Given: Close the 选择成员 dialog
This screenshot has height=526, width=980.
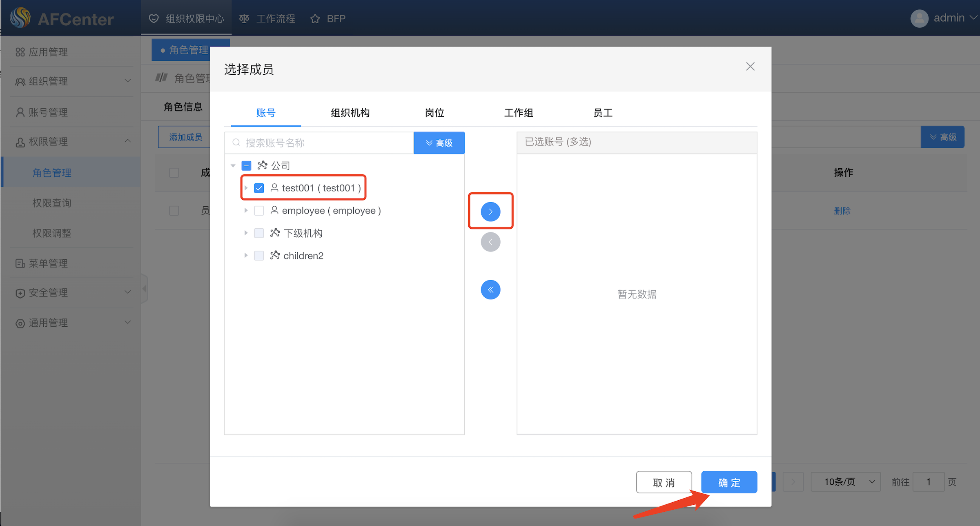Looking at the screenshot, I should [x=750, y=67].
